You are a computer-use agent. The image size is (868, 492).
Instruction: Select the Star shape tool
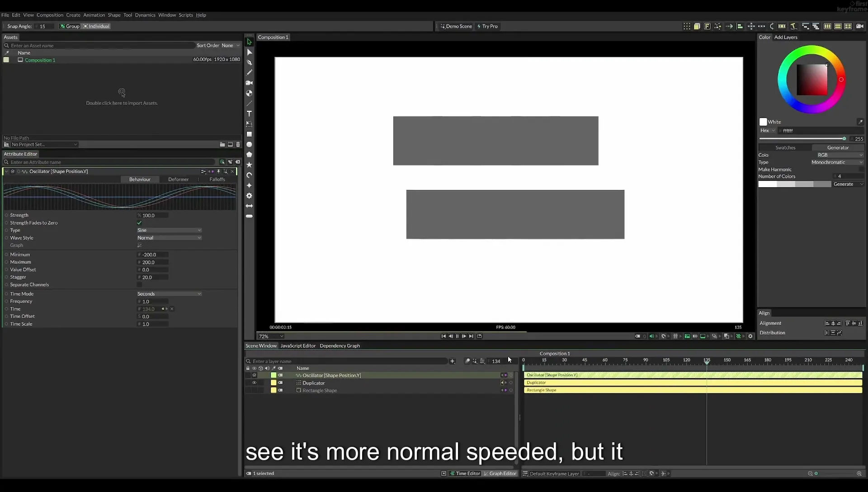tap(249, 165)
